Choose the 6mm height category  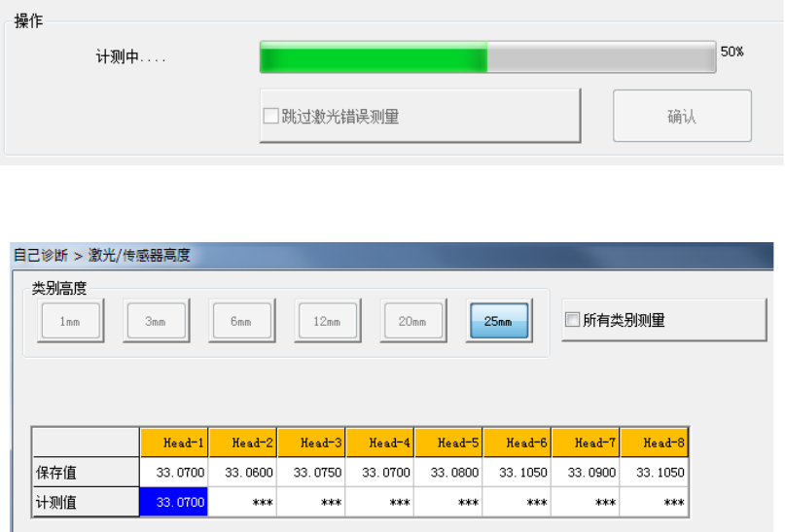click(x=242, y=321)
